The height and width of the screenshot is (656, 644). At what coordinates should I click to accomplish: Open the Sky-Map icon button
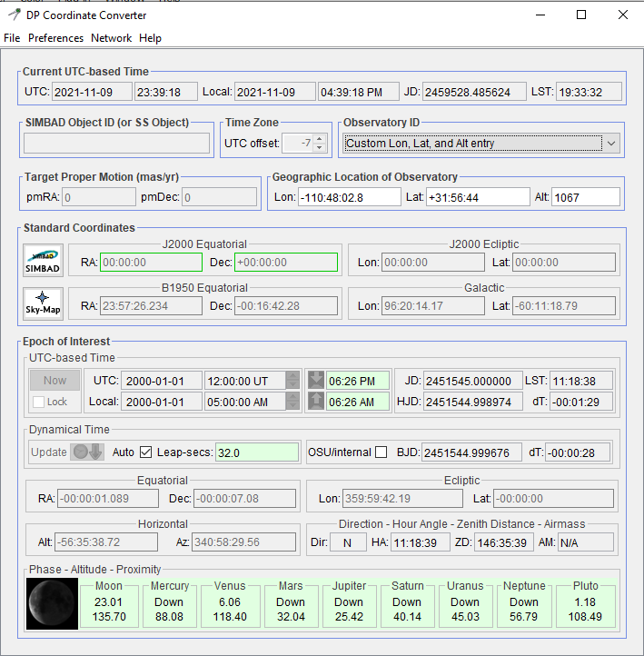tap(42, 302)
